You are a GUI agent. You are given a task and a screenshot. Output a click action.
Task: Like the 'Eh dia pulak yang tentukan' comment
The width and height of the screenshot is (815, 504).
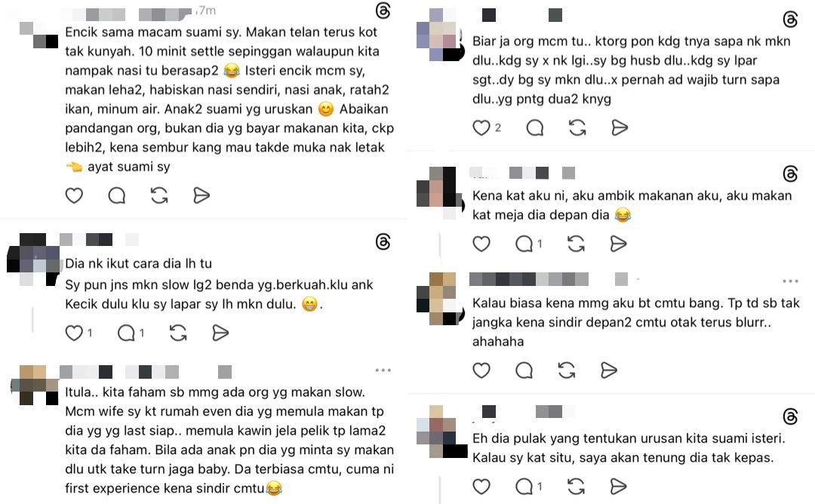[x=481, y=487]
